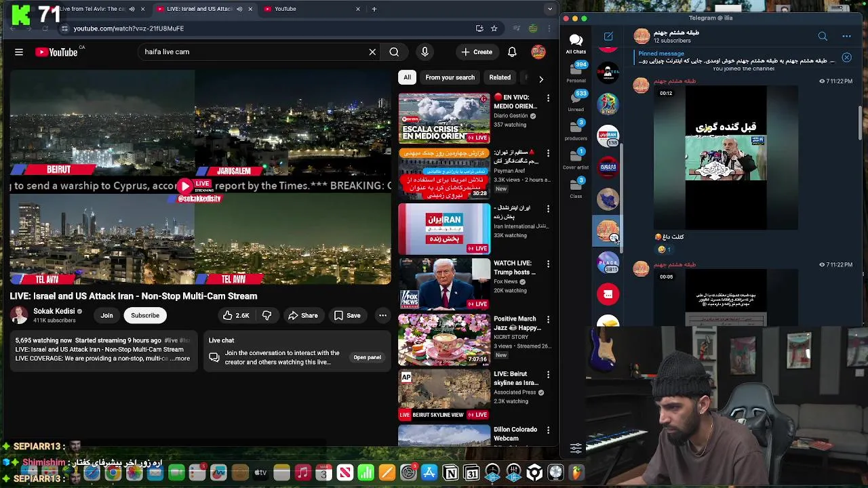Viewport: 868px width, 488px height.
Task: Search within the Telegram channel
Action: (x=823, y=36)
